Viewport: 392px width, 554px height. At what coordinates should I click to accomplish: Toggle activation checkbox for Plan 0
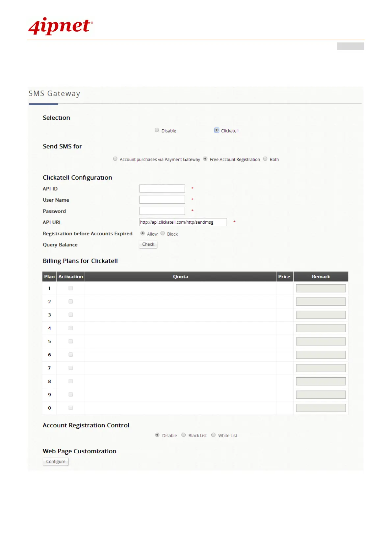pyautogui.click(x=71, y=408)
